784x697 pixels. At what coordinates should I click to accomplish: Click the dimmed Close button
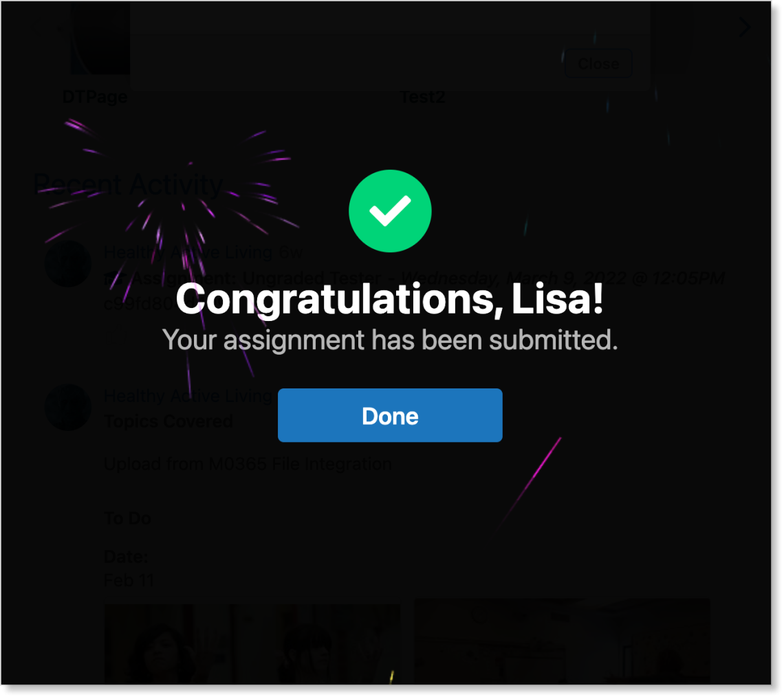pos(598,63)
